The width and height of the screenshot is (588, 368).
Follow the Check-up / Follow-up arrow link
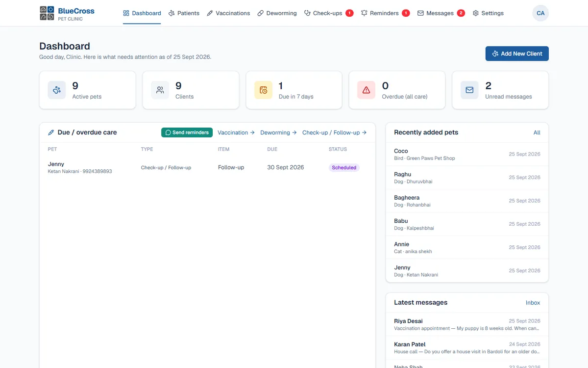[335, 132]
